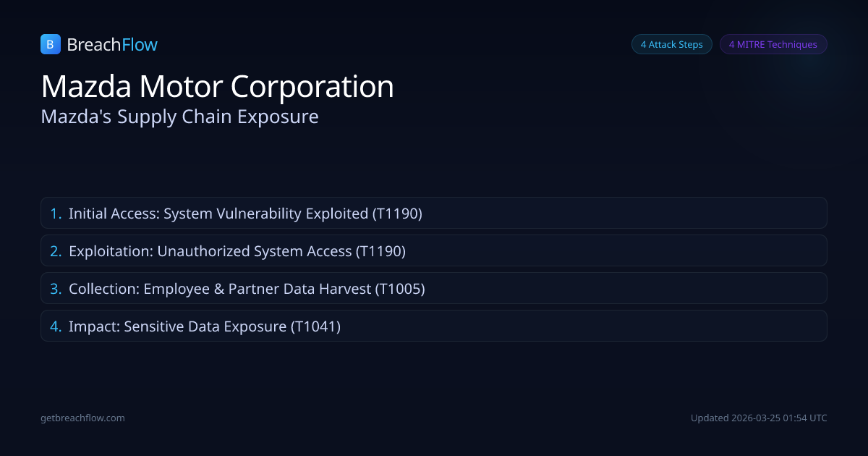Open the Exploitation: Unauthorized System Access row
Image resolution: width=868 pixels, height=456 pixels.
tap(433, 250)
